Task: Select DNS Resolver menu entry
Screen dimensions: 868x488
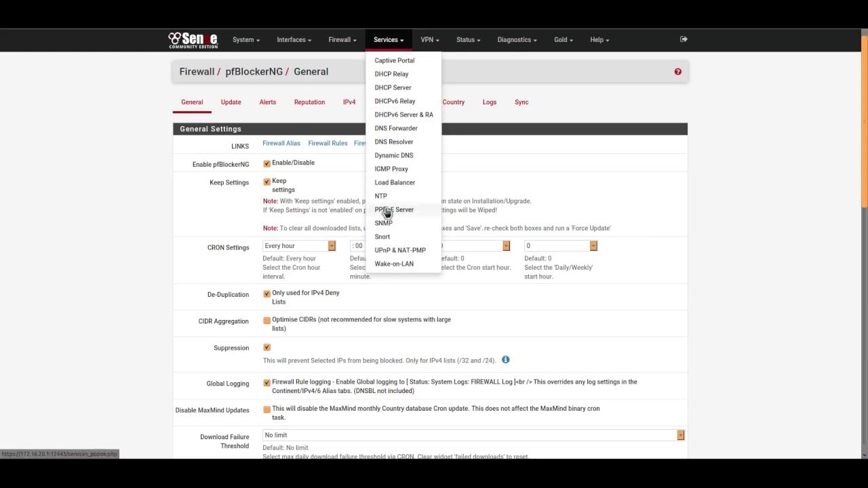Action: [393, 142]
